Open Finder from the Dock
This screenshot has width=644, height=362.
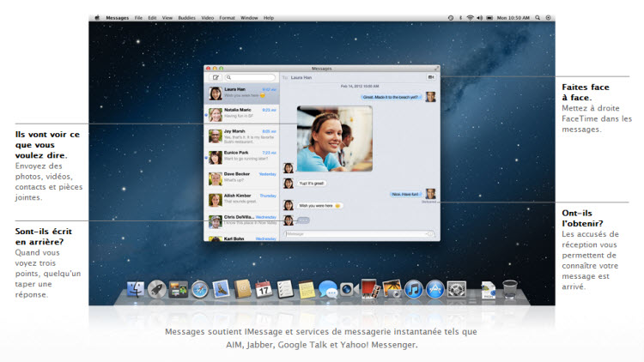[x=136, y=289]
